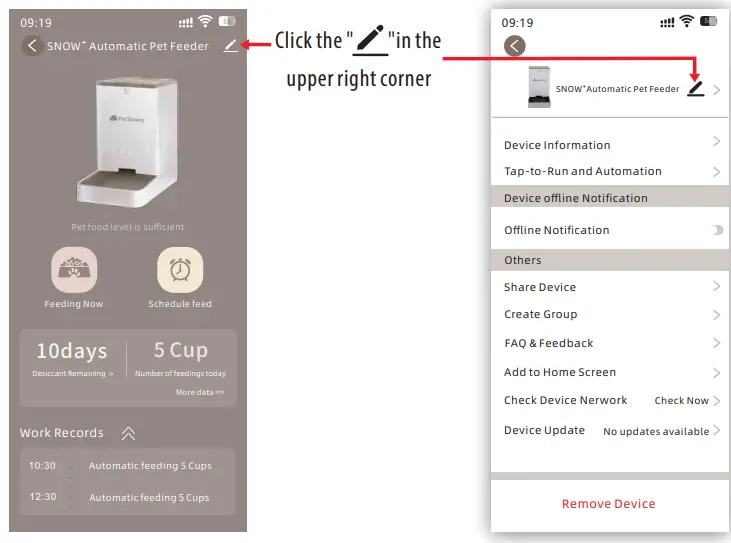Screen dimensions: 731x543
Task: Open the Tap-to-Run and Automation chevron
Action: pyautogui.click(x=717, y=172)
